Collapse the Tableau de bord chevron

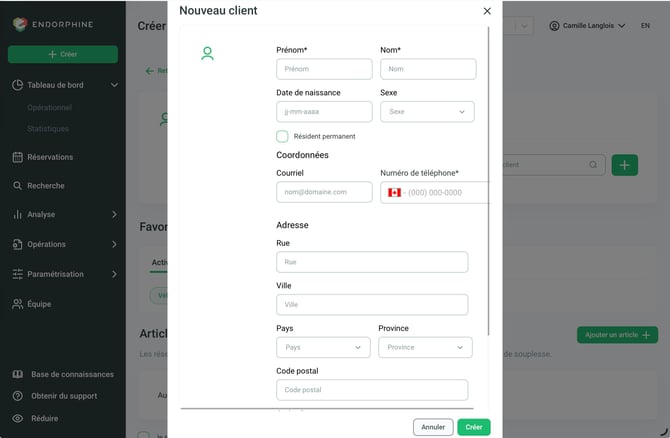click(114, 85)
